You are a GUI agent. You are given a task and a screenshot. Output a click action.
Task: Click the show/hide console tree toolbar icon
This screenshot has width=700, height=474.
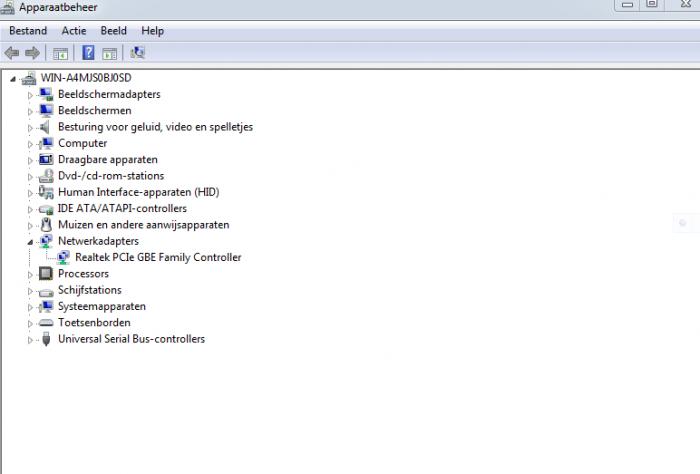[x=60, y=54]
